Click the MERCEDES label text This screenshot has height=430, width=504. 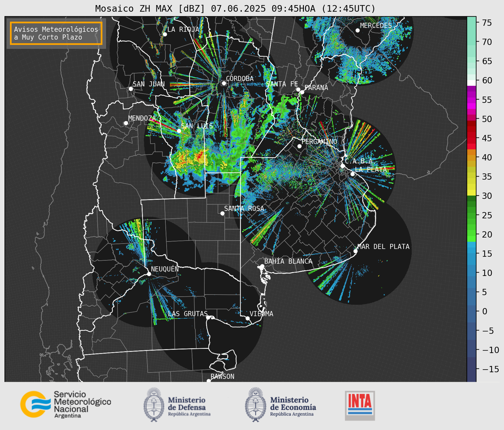point(376,26)
